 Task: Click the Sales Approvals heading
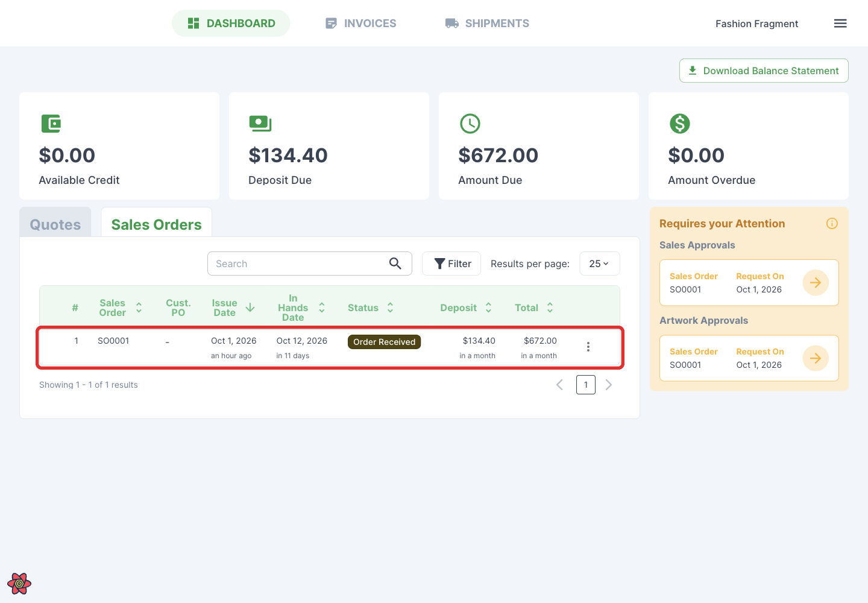click(x=697, y=245)
